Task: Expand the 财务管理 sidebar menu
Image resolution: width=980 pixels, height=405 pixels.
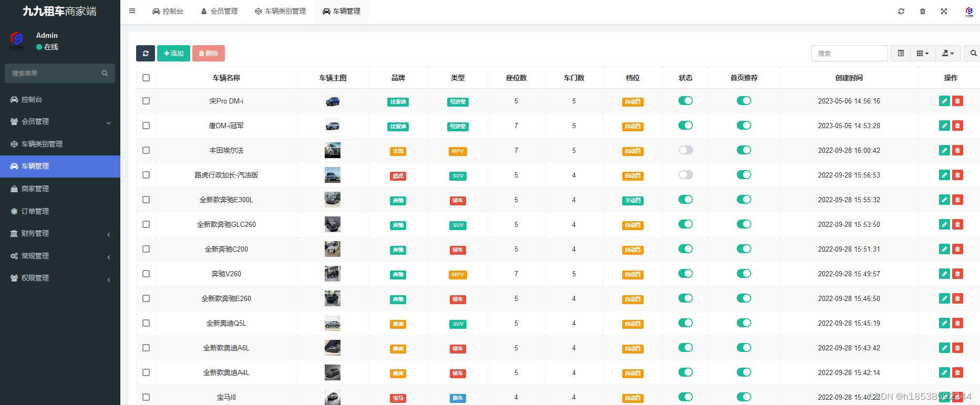Action: point(60,233)
